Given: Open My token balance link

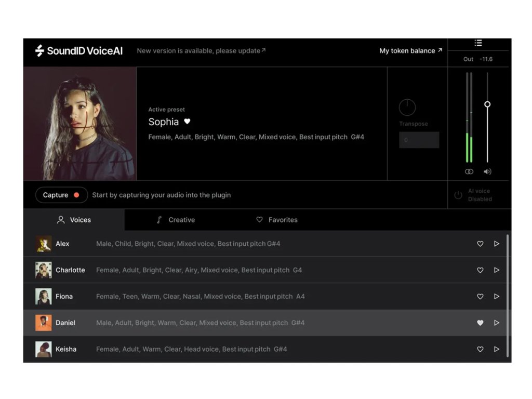Looking at the screenshot, I should (410, 51).
